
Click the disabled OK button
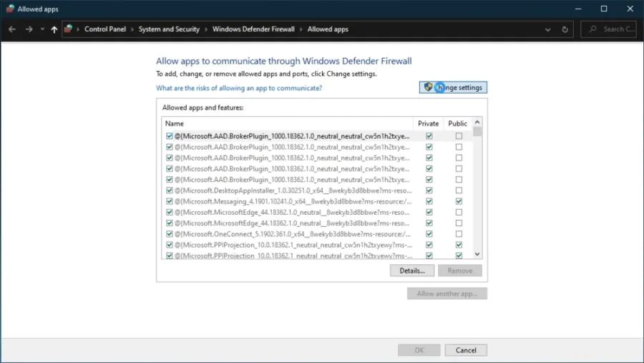point(419,350)
